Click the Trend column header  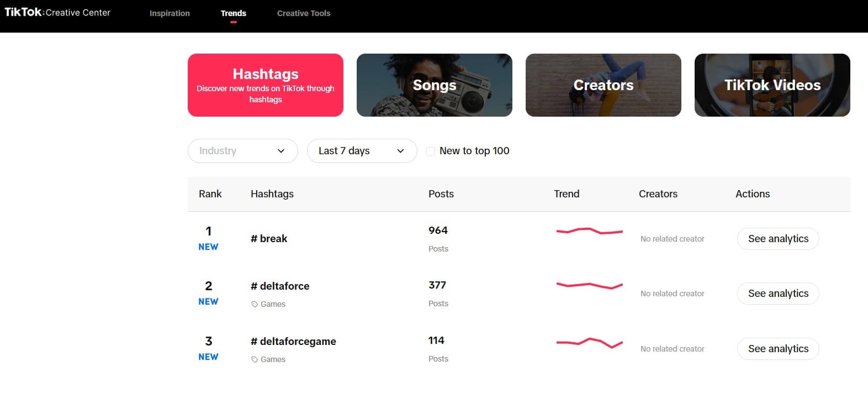567,194
